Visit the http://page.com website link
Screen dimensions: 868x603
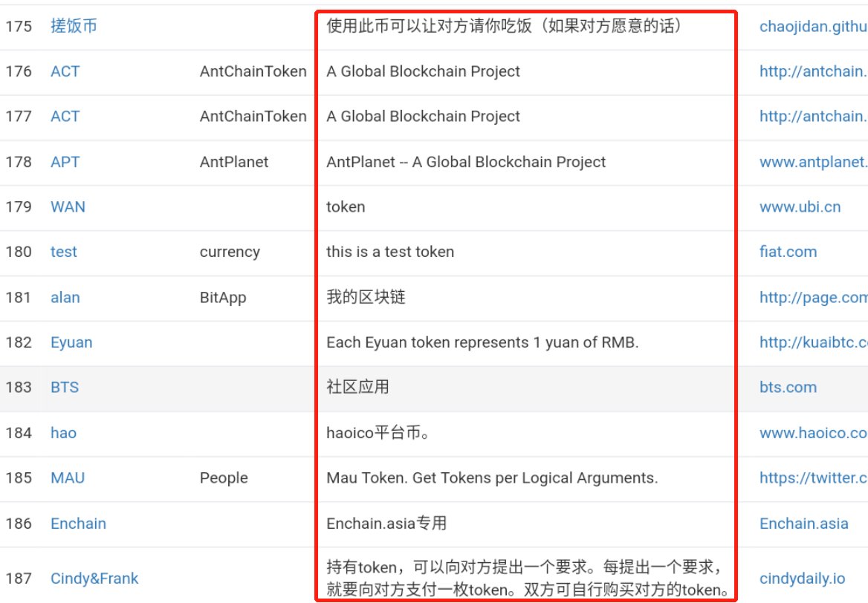click(813, 298)
